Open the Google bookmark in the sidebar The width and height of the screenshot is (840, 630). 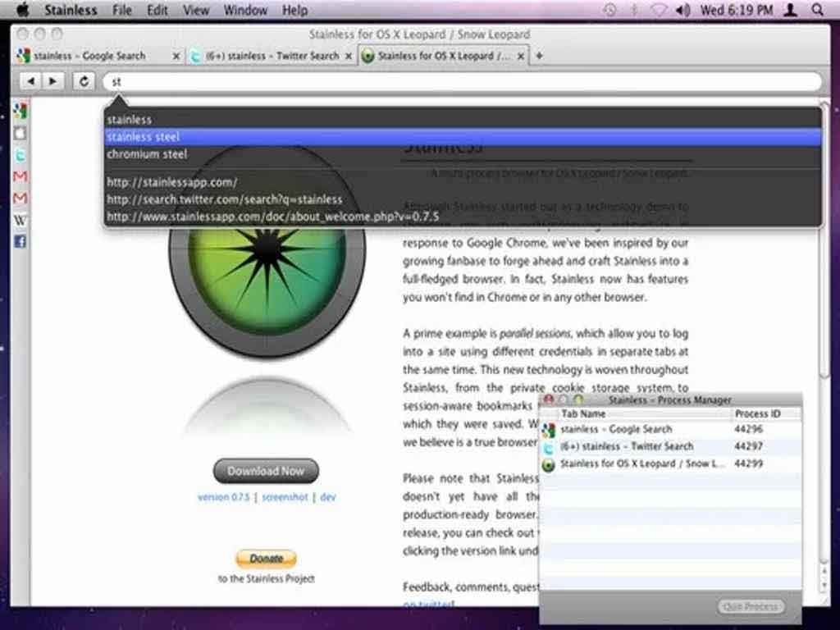(21, 111)
